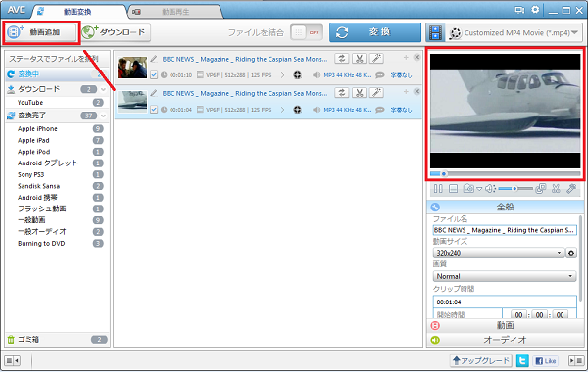Viewport: 588px width, 372px height.
Task: Remove second BBC NEWS item with X
Action: 416,92
